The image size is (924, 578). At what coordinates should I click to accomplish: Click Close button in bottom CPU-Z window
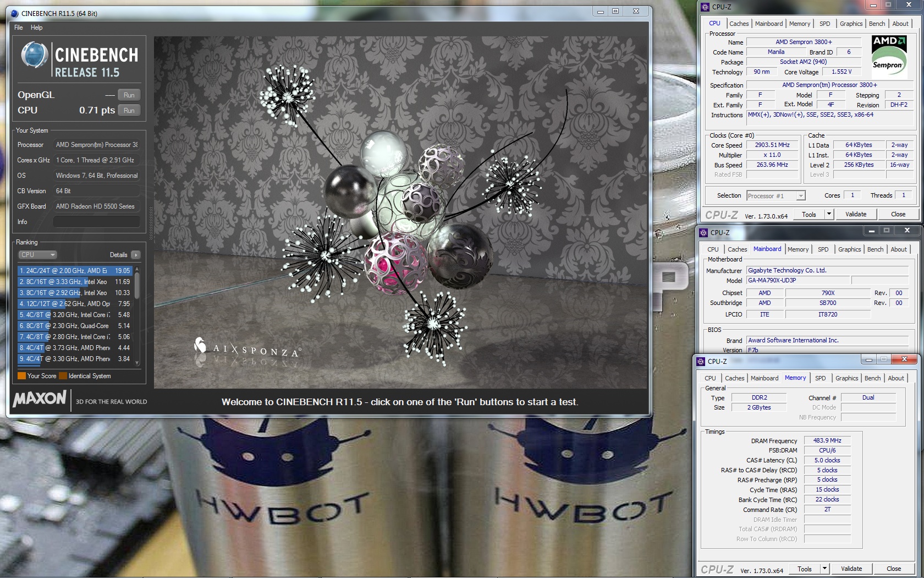(894, 569)
